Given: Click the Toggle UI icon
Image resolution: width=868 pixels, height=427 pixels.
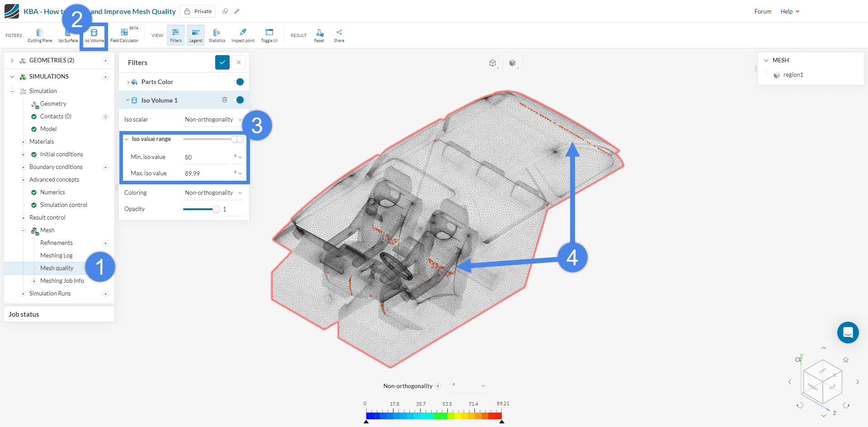Looking at the screenshot, I should pos(269,35).
